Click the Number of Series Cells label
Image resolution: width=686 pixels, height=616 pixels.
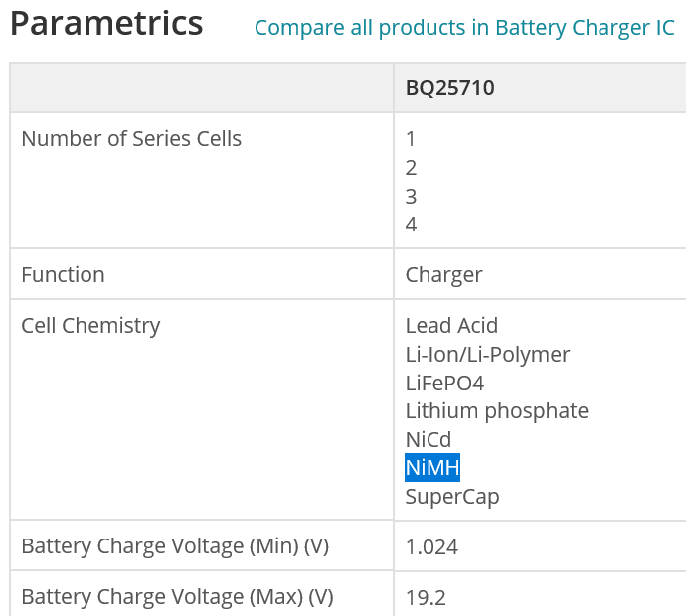(131, 139)
